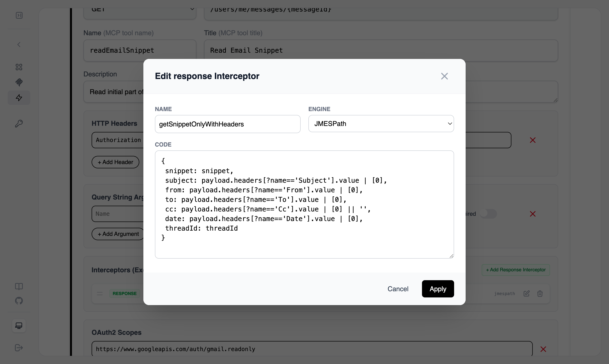Cancel editing the response interceptor

(x=398, y=289)
